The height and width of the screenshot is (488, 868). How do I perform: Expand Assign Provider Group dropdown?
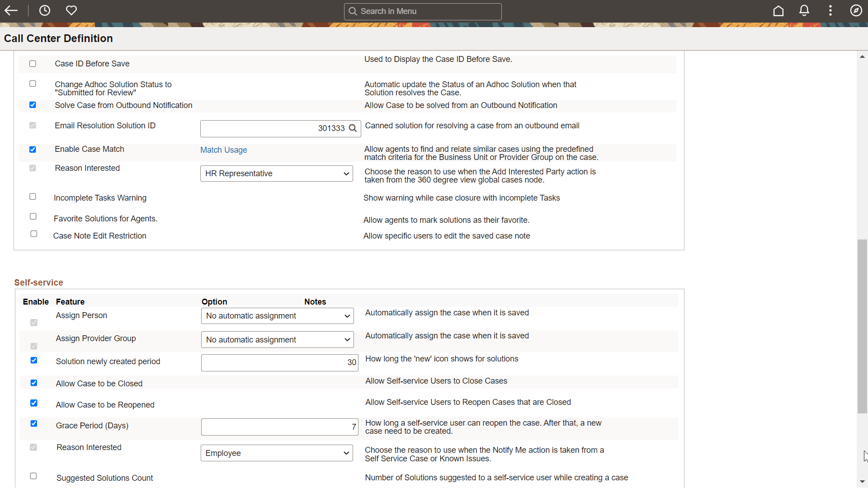277,340
